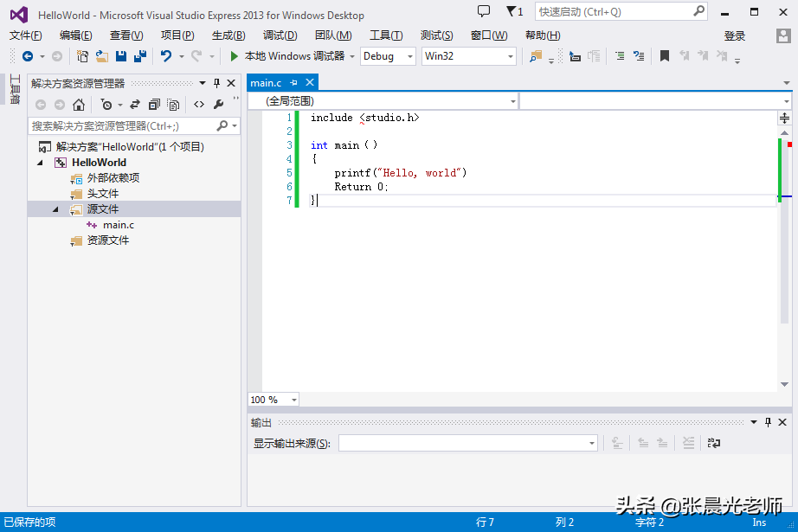Click the Navigate Backward arrow in main toolbar

tap(28, 56)
